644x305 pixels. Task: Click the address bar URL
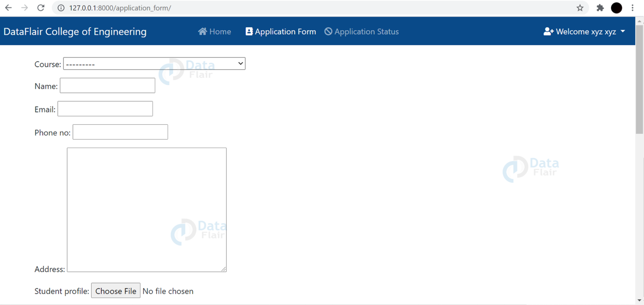click(120, 8)
